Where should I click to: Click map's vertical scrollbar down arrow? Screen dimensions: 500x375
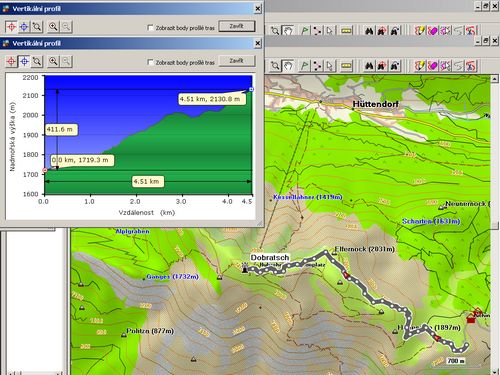click(x=495, y=371)
